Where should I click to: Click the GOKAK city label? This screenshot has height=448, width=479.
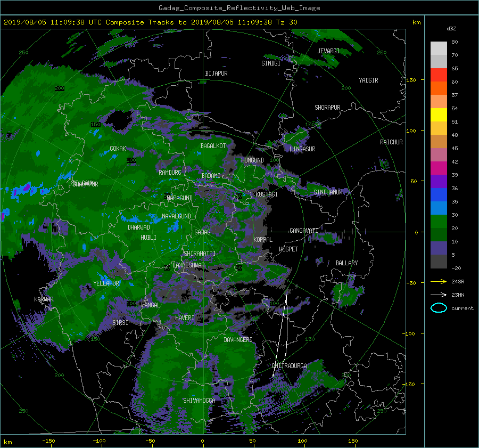(x=118, y=148)
